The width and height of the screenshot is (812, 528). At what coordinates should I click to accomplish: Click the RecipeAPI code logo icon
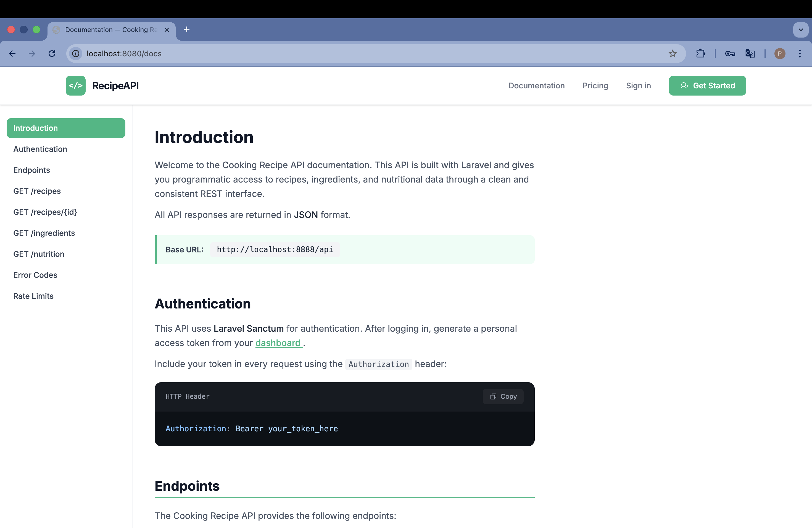(75, 86)
